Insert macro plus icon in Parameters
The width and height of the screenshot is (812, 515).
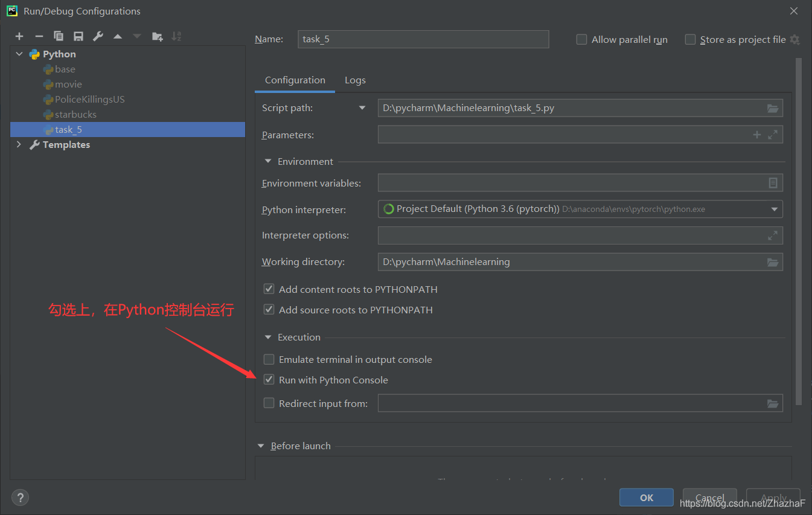[x=757, y=135]
